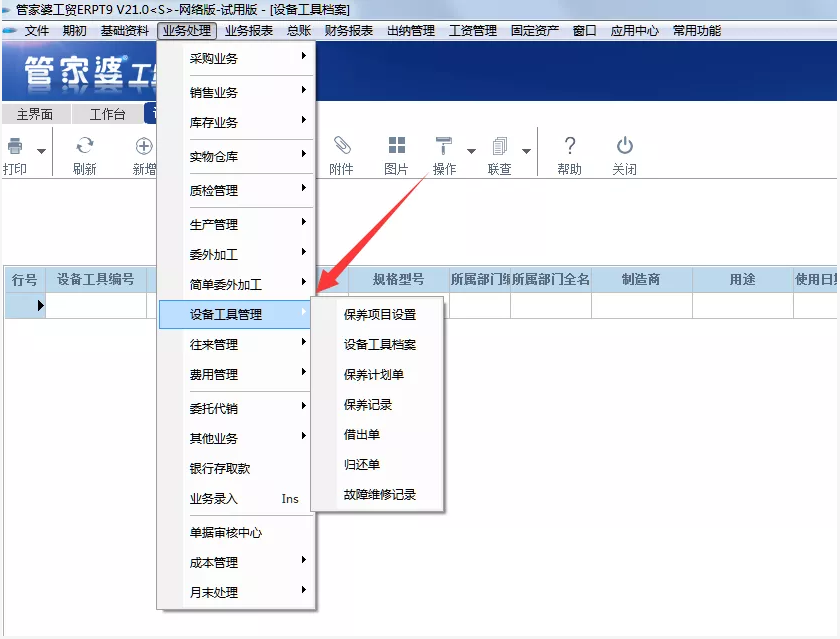Click the 制造商 column header

click(641, 279)
